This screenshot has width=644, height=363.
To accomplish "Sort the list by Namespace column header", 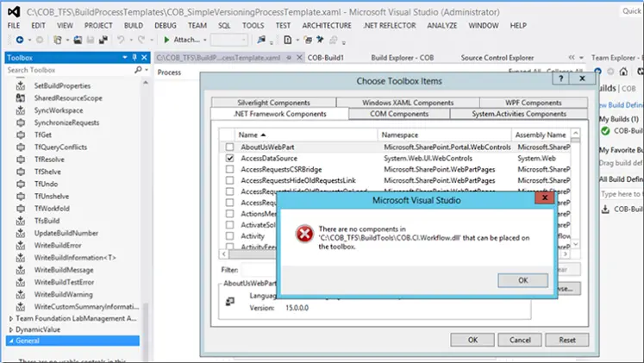I will [x=444, y=135].
